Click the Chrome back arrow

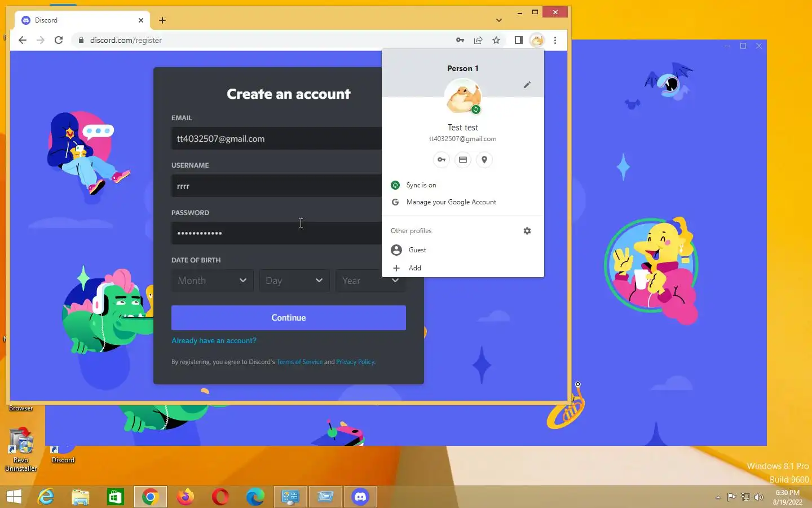coord(22,40)
